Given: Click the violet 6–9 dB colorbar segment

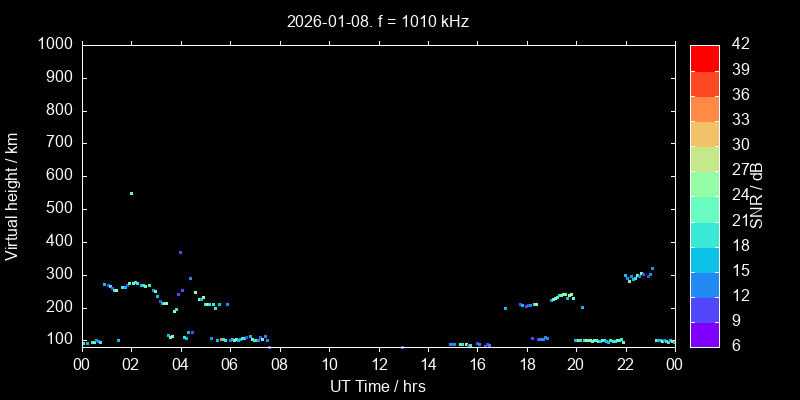Looking at the screenshot, I should [x=704, y=334].
